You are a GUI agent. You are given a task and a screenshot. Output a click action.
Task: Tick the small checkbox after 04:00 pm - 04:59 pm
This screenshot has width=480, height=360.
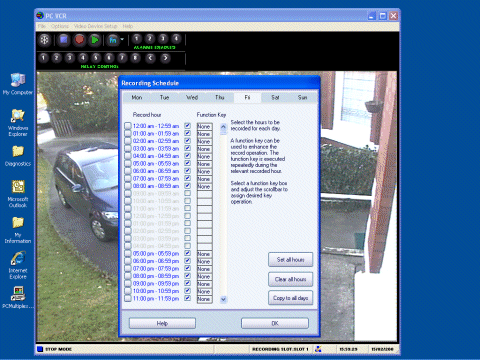pos(188,246)
